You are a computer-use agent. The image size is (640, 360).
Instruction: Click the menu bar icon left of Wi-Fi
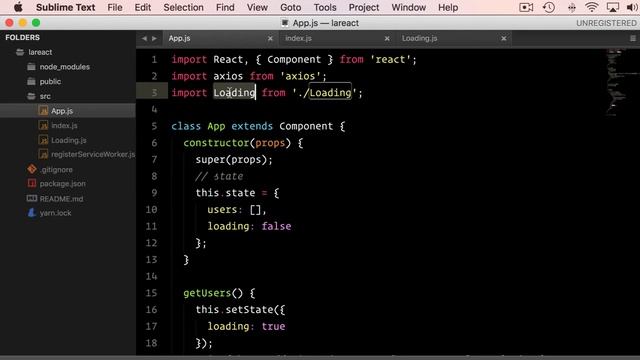pyautogui.click(x=571, y=7)
